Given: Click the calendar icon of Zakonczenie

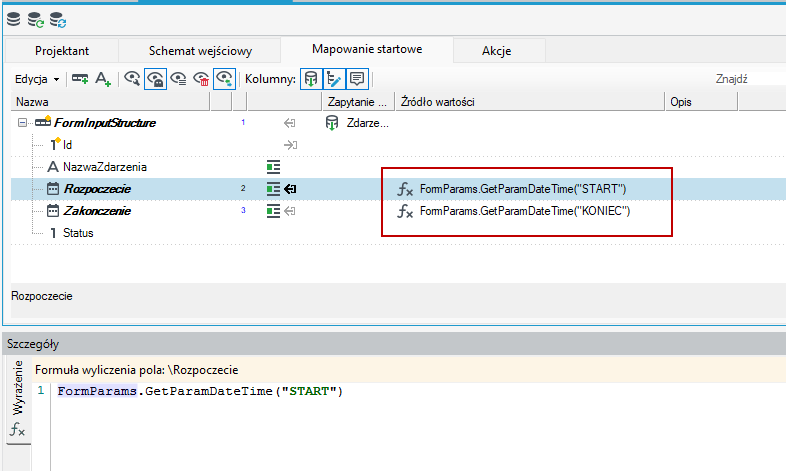Looking at the screenshot, I should pos(53,211).
